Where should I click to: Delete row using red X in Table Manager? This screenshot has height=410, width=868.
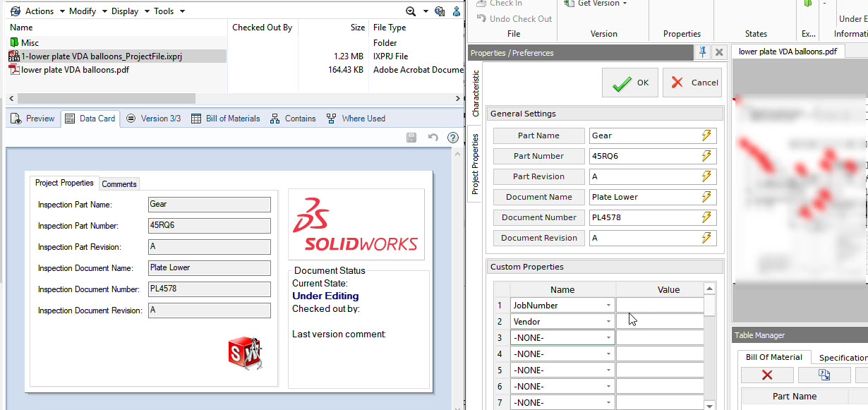click(x=767, y=375)
